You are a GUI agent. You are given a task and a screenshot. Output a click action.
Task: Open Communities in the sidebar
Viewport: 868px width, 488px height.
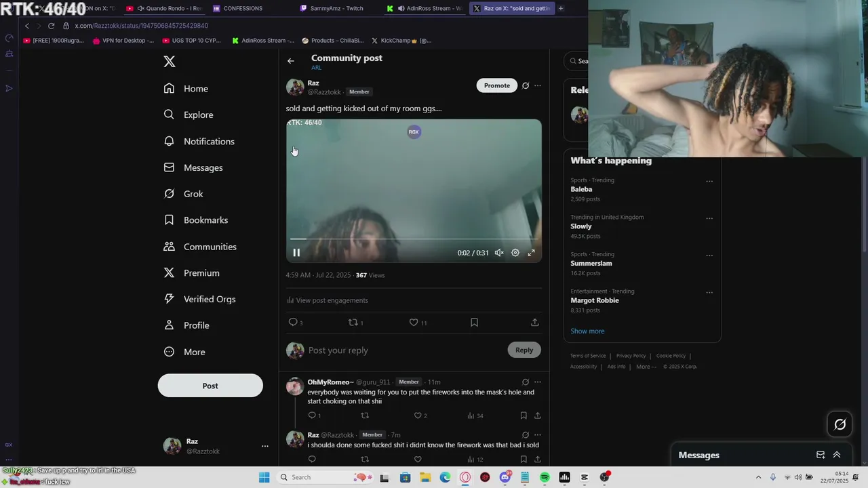(x=200, y=247)
